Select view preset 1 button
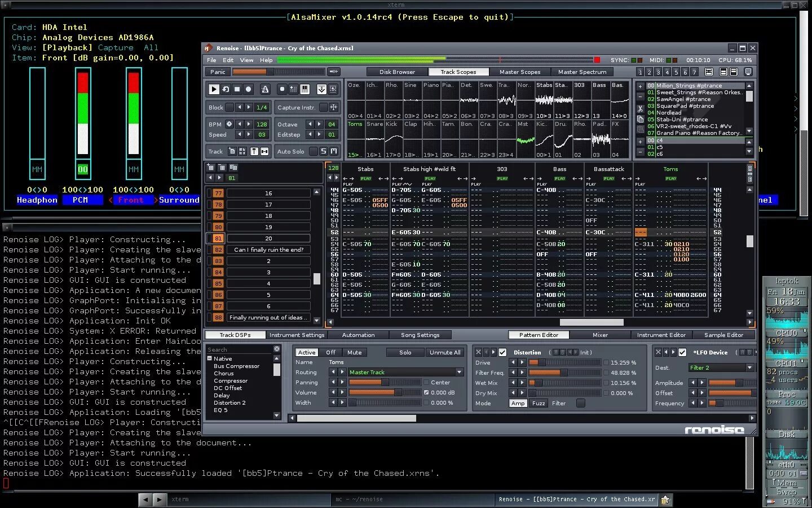 point(640,72)
